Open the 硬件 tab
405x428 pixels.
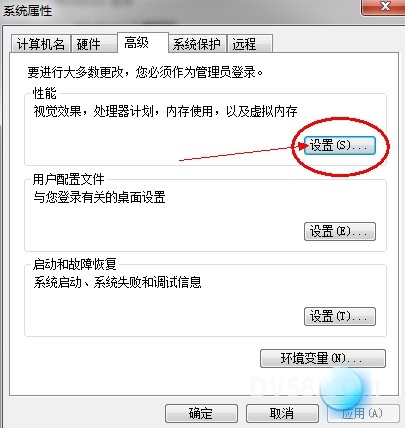click(x=88, y=44)
